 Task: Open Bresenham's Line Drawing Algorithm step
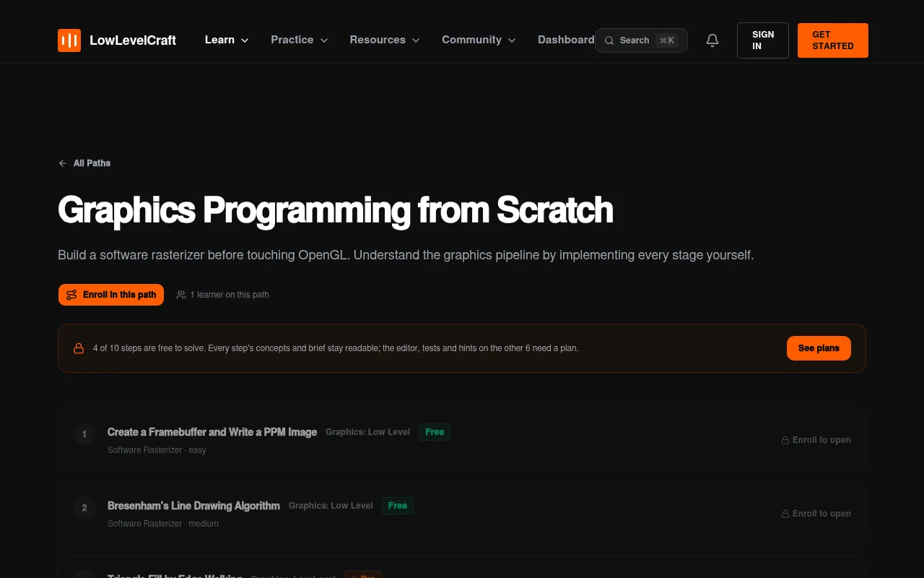(x=193, y=506)
